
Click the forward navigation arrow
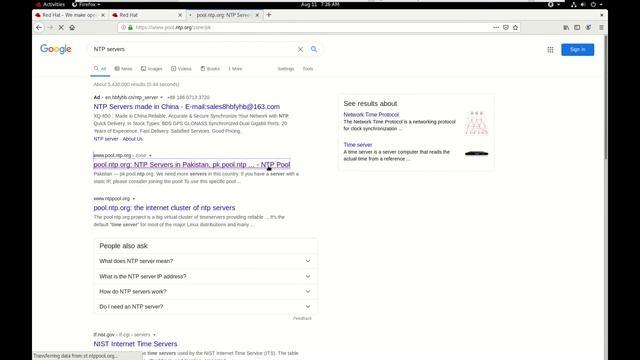coord(50,27)
